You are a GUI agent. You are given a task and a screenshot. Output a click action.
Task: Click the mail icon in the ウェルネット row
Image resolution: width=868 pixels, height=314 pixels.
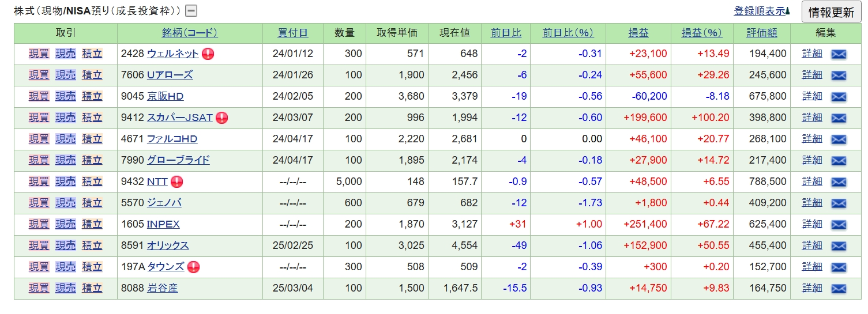tap(838, 54)
